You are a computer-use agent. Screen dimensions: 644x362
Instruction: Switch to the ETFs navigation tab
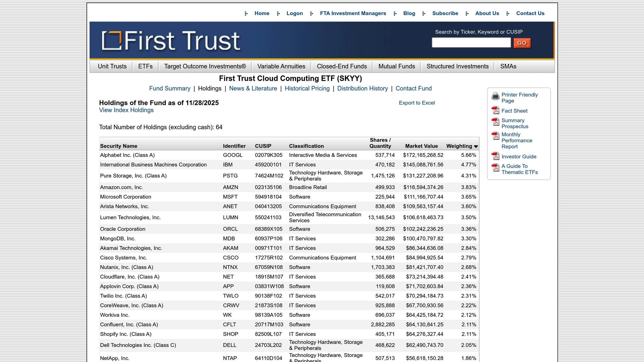[x=145, y=66]
